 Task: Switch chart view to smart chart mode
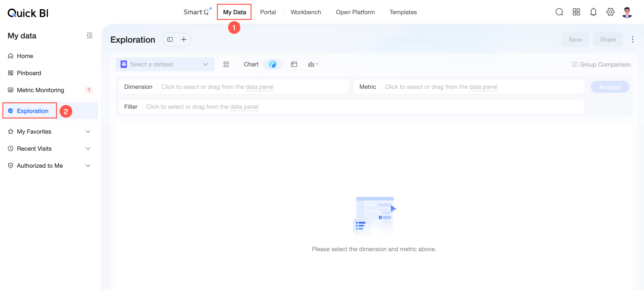[272, 64]
